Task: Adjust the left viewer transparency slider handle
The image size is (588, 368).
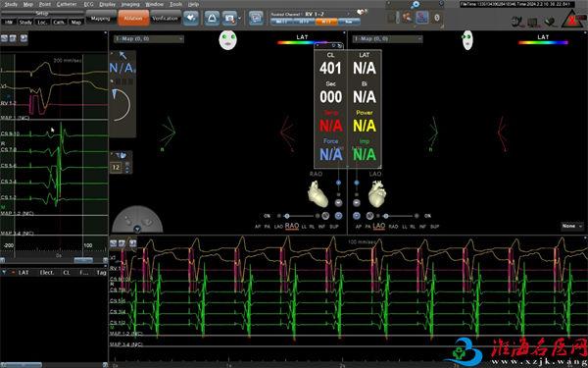Action: [x=287, y=216]
